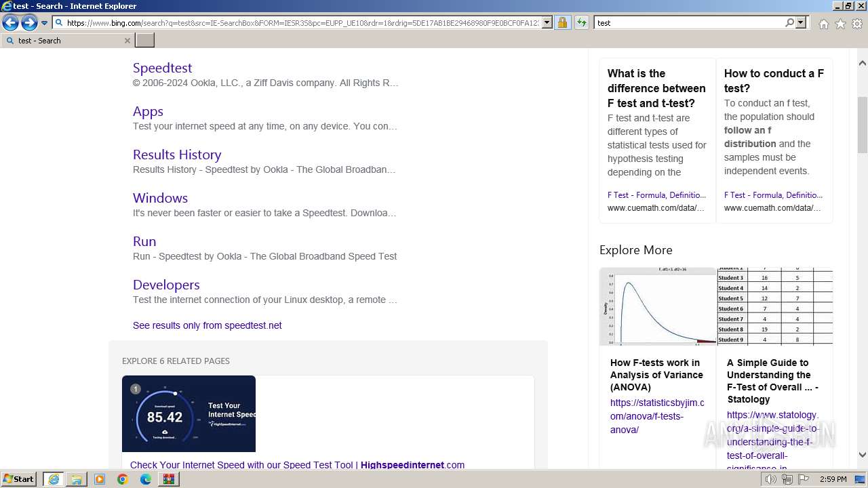
Task: Go back with the browser Back arrow
Action: point(10,23)
